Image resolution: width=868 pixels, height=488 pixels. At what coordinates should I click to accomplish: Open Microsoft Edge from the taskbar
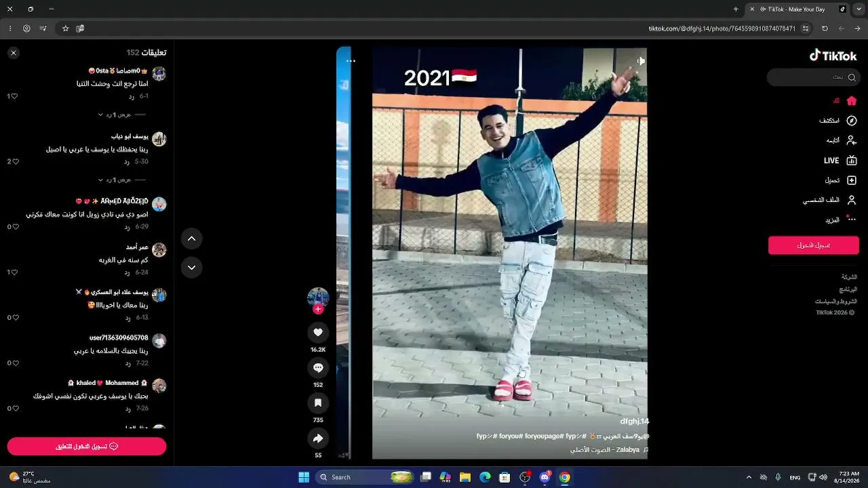(x=485, y=477)
